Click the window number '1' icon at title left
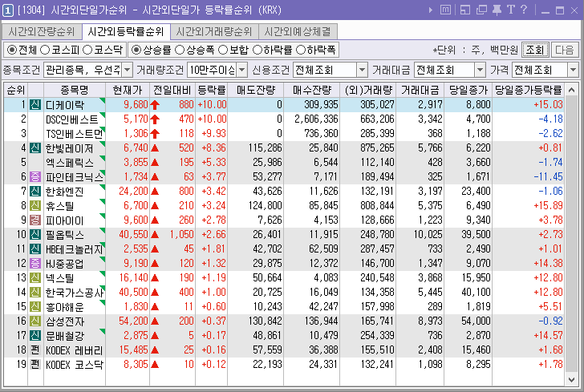 [7, 10]
